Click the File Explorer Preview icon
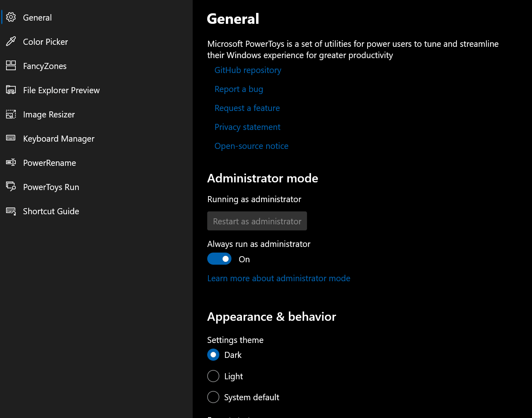Screen dimensions: 532x418 tap(11, 90)
